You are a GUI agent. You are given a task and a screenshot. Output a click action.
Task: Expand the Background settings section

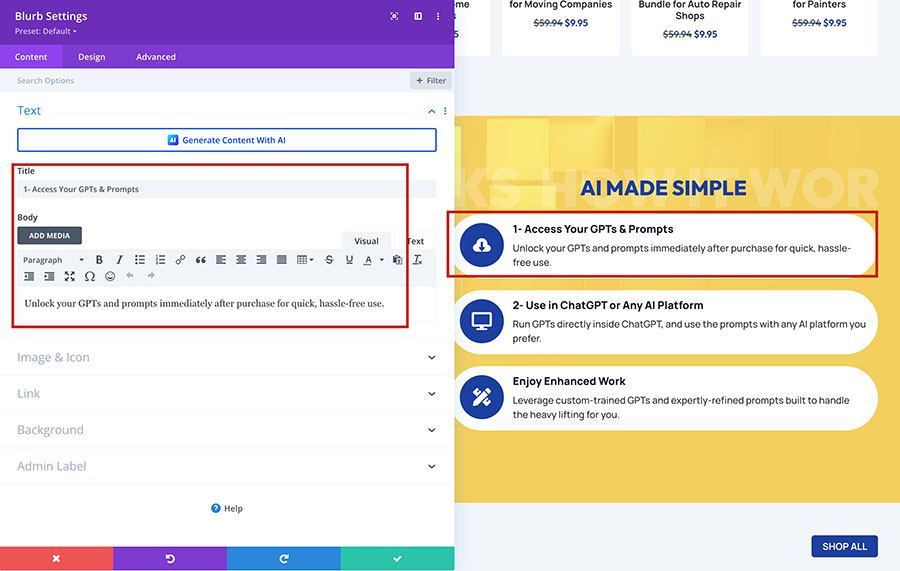click(226, 430)
